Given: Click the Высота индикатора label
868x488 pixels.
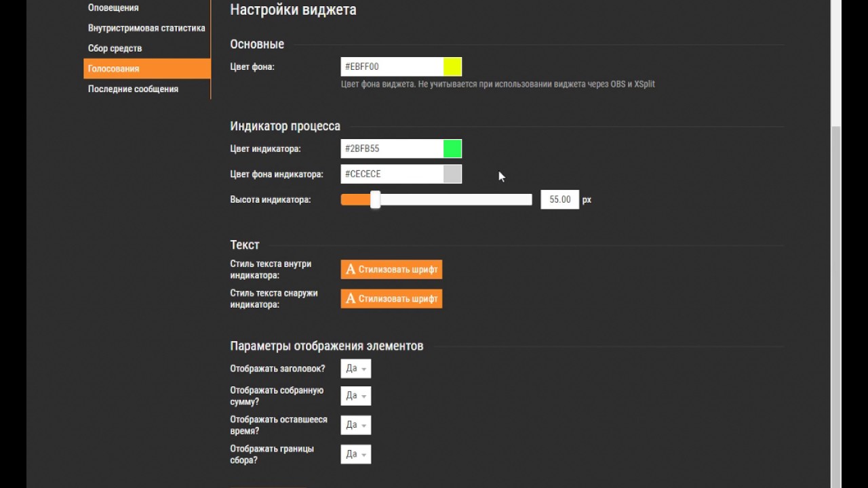Looking at the screenshot, I should pos(271,200).
